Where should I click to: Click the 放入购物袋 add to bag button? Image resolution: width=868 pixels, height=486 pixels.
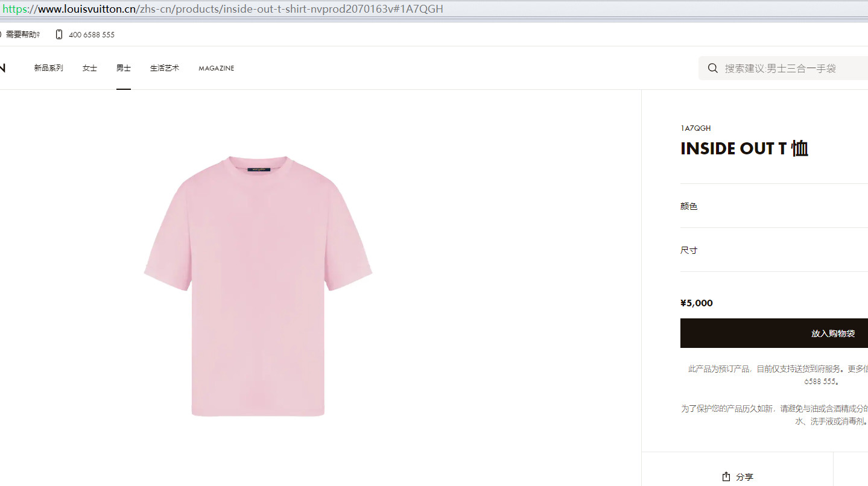[x=774, y=333]
